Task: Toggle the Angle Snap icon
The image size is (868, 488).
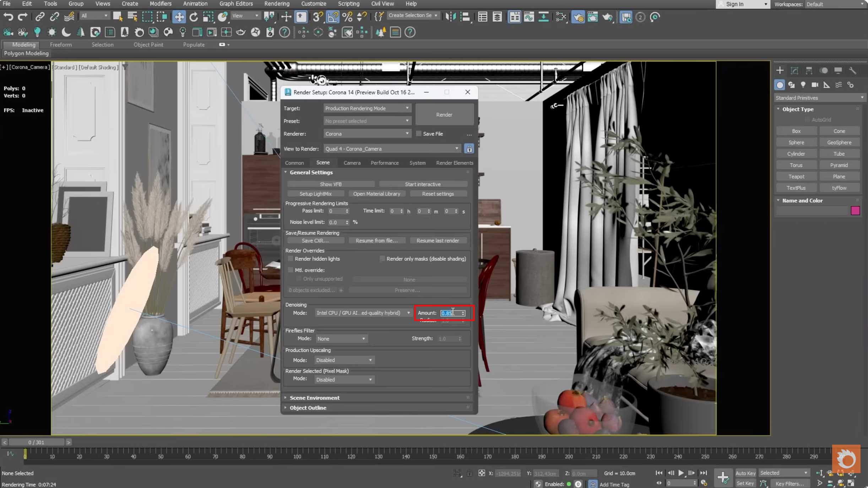Action: (333, 17)
